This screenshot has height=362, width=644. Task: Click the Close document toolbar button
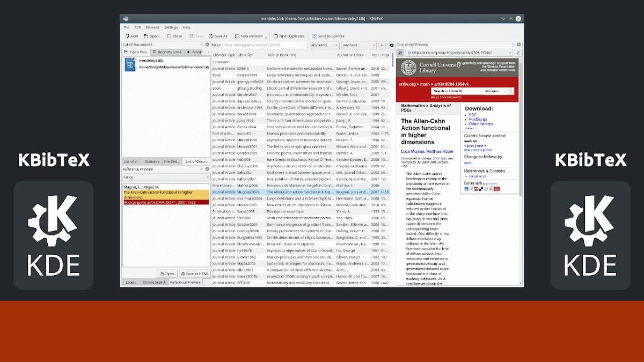coord(174,36)
